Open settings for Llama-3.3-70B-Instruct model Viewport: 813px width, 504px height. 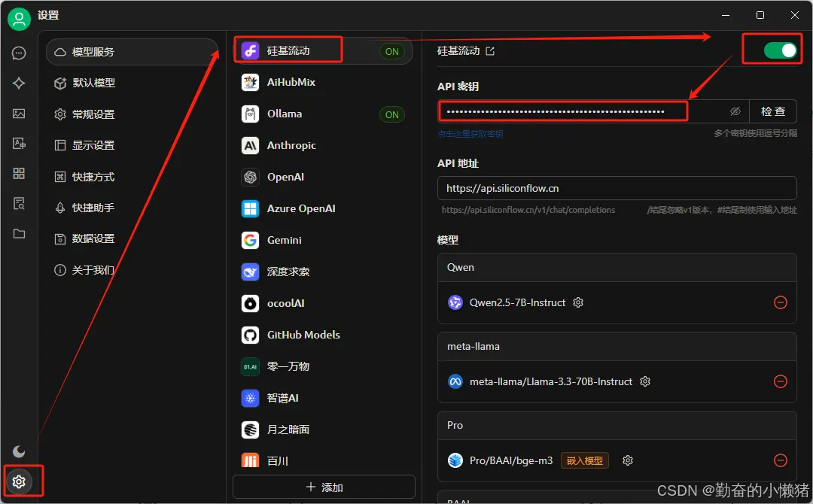tap(645, 381)
